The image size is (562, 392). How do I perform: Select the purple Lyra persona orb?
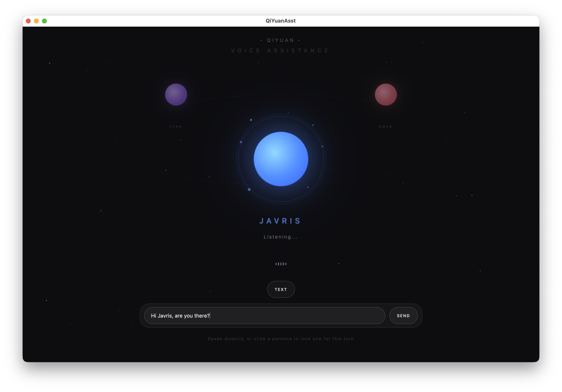coord(176,94)
